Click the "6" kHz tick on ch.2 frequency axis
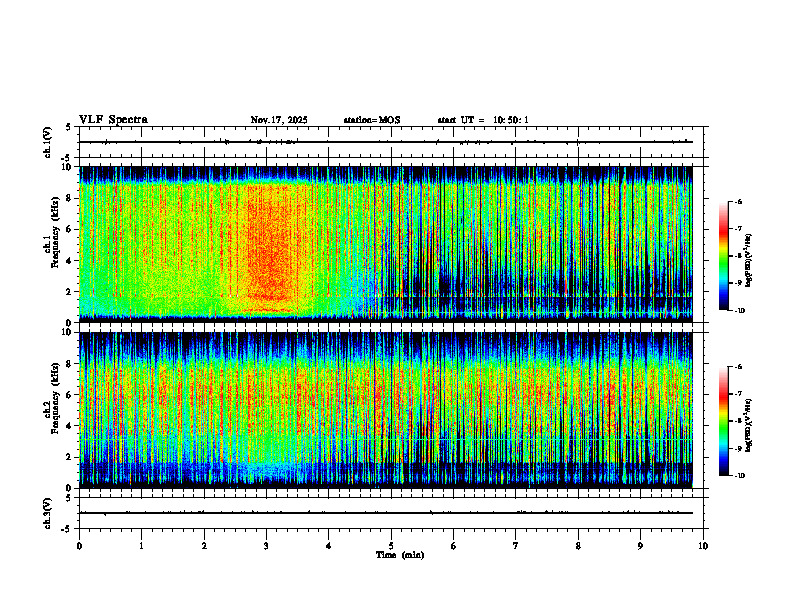The height and width of the screenshot is (612, 792). [x=70, y=395]
